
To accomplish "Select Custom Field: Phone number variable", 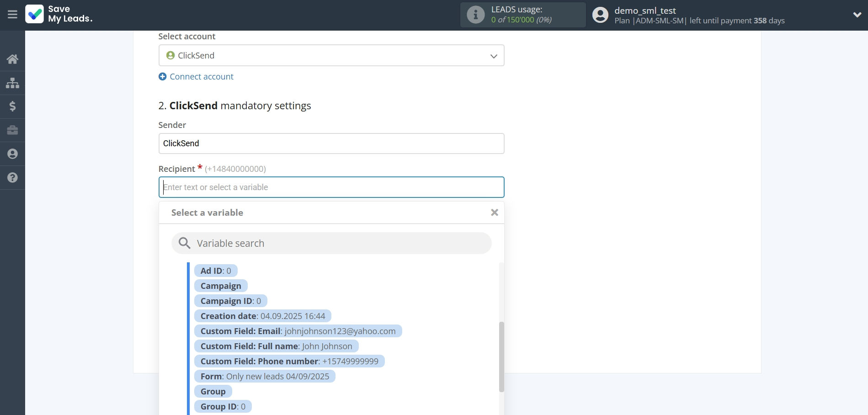I will tap(289, 362).
